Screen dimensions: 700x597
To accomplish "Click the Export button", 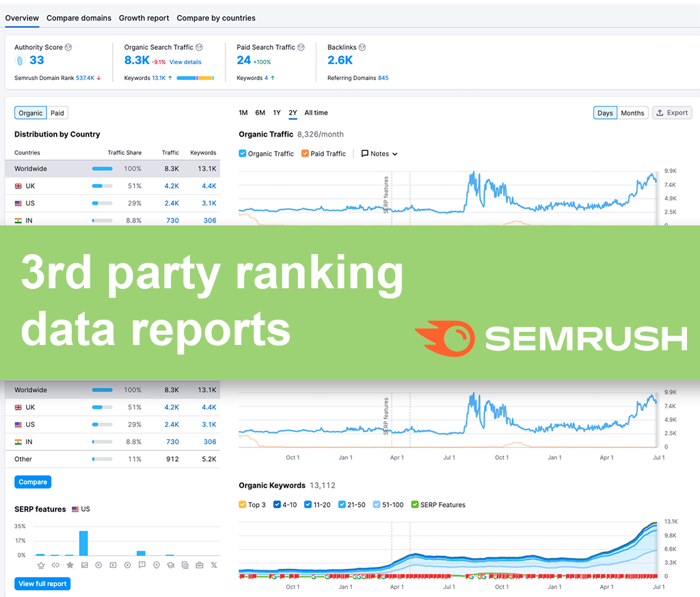I will click(x=672, y=113).
